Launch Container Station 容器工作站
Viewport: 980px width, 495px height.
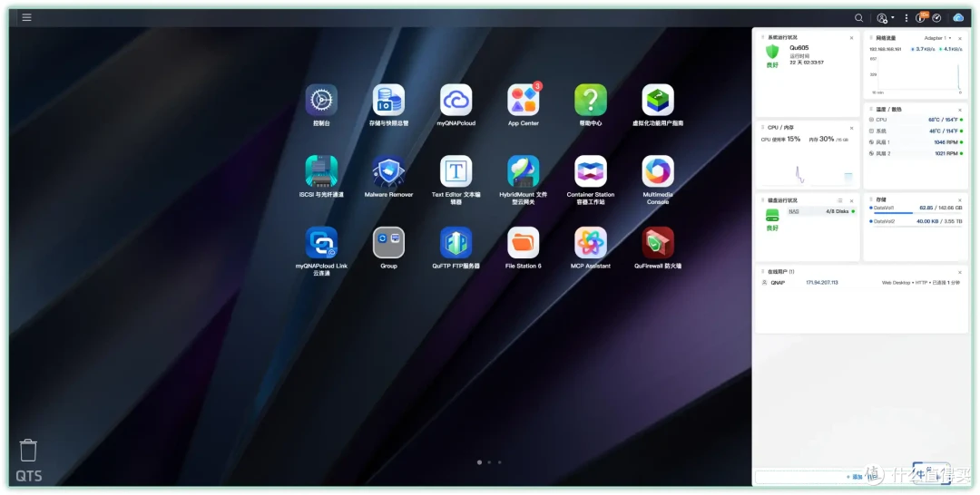point(591,171)
